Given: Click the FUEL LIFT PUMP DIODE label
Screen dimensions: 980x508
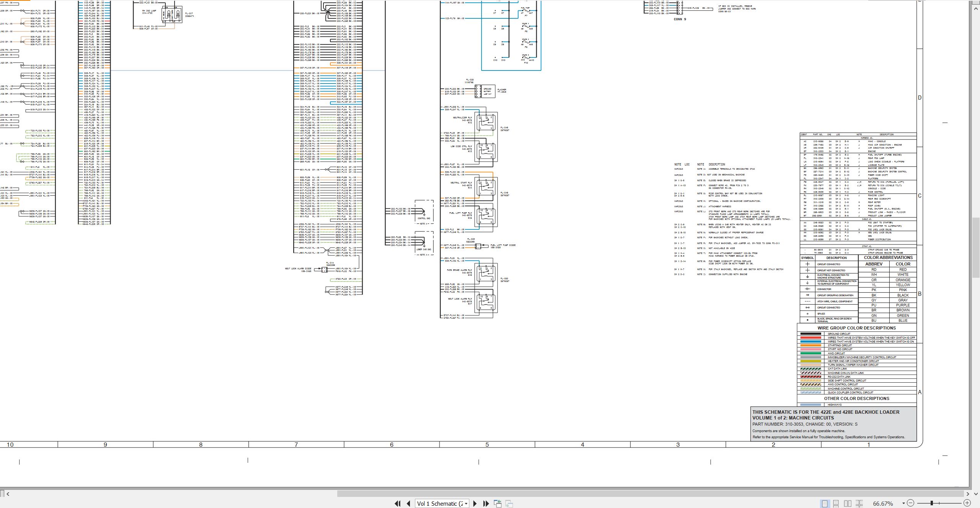Looking at the screenshot, I should point(503,245).
